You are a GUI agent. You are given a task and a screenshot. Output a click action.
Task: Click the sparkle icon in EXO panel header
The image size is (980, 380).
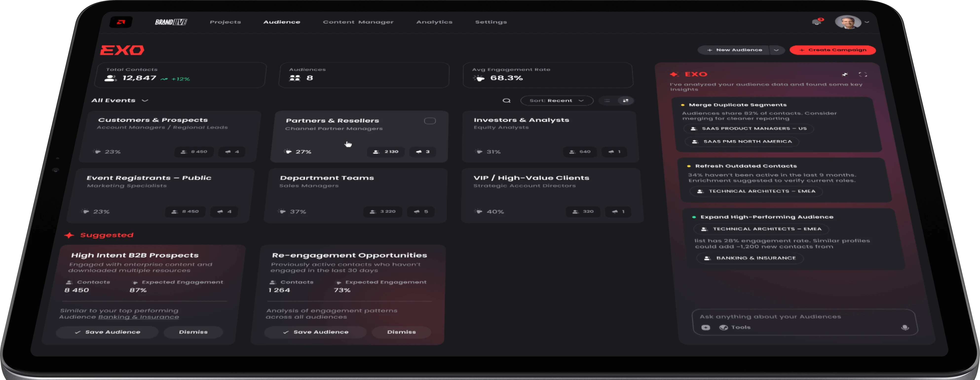point(845,75)
